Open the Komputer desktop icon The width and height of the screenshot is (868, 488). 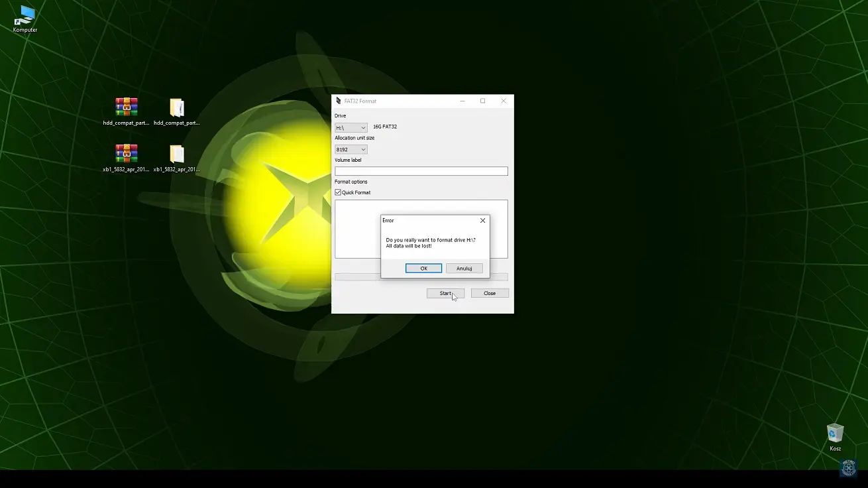[x=25, y=18]
